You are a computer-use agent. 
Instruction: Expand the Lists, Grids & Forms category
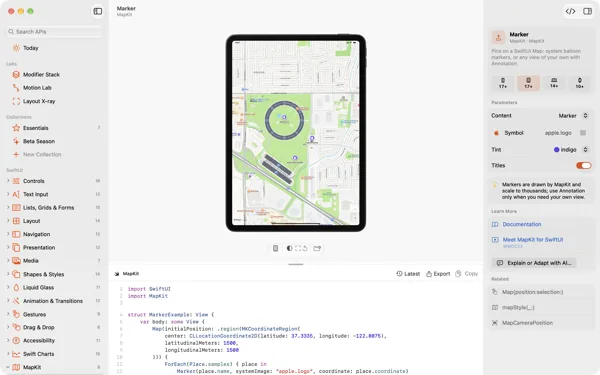(x=8, y=207)
